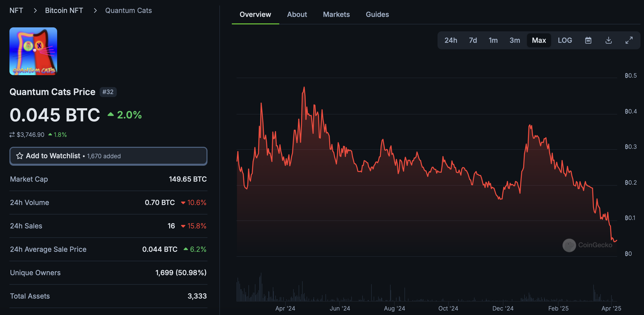Go to the NFT breadcrumb link
Viewport: 644px width, 315px height.
coord(16,10)
